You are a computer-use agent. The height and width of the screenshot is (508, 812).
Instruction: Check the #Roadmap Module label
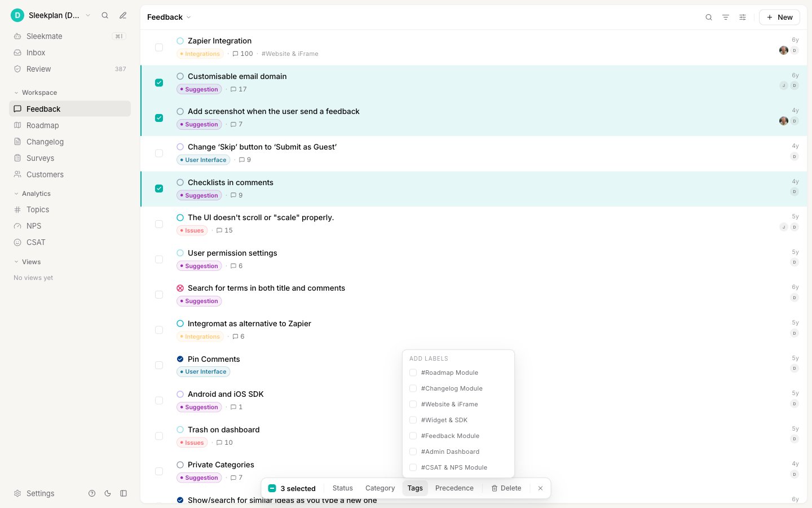coord(413,373)
